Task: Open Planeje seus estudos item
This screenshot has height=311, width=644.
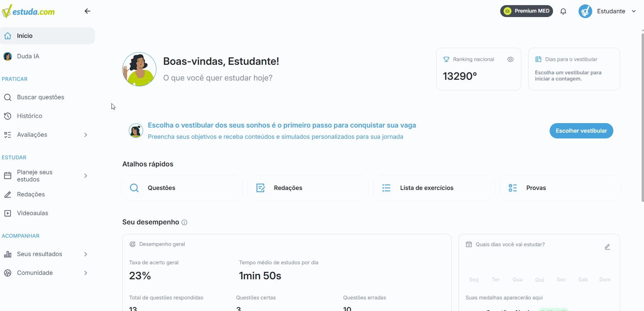Action: tap(35, 176)
